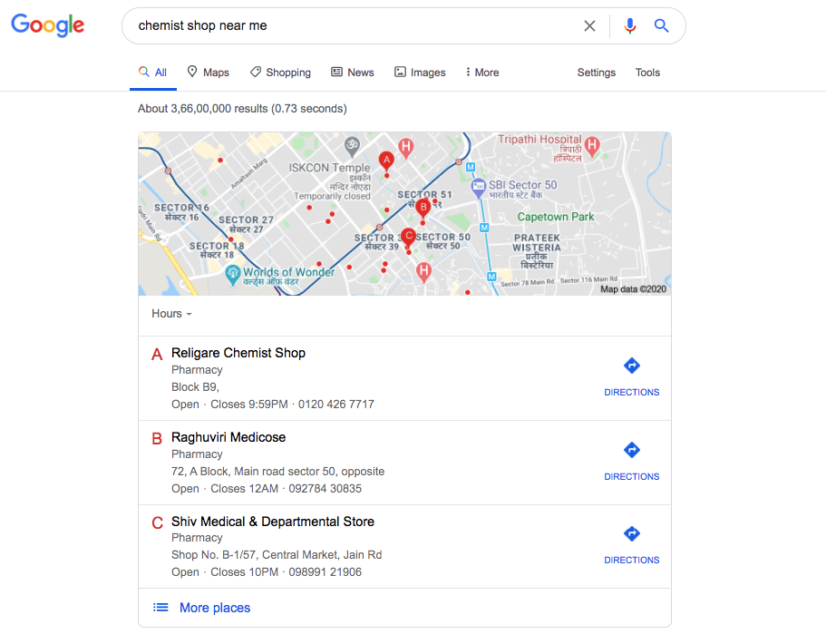This screenshot has width=826, height=644.
Task: Expand the More search options menu
Action: [x=482, y=73]
